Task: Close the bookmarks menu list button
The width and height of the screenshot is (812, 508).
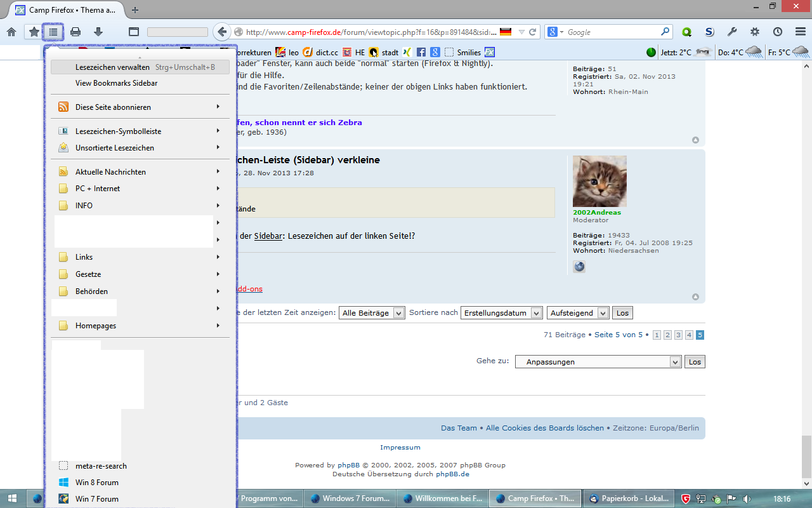Action: pyautogui.click(x=53, y=32)
